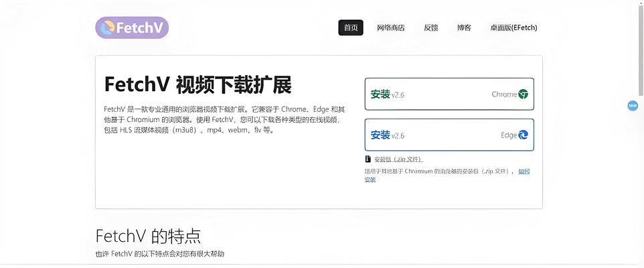The width and height of the screenshot is (644, 268).
Task: Click the Edge 安装 v2.6 button
Action: point(449,135)
